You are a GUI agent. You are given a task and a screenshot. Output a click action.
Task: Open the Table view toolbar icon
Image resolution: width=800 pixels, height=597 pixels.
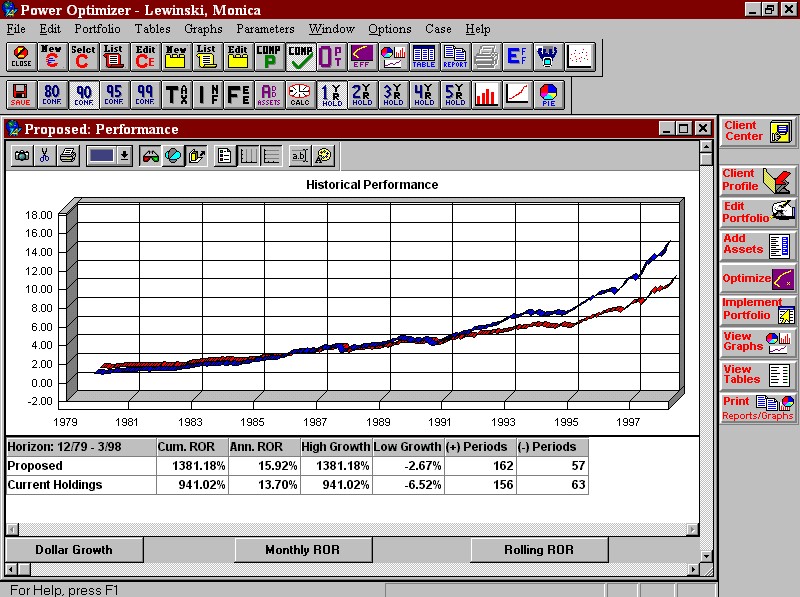[424, 57]
